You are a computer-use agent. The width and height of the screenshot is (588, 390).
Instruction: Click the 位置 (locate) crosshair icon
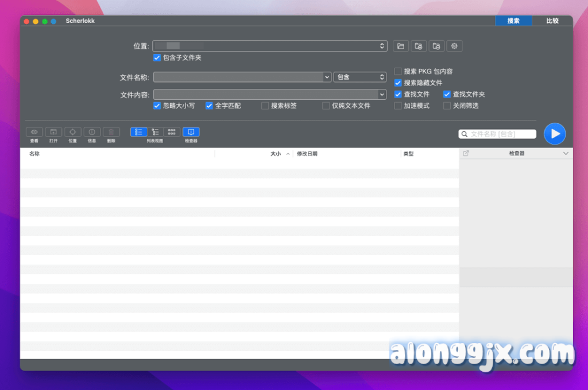click(72, 132)
